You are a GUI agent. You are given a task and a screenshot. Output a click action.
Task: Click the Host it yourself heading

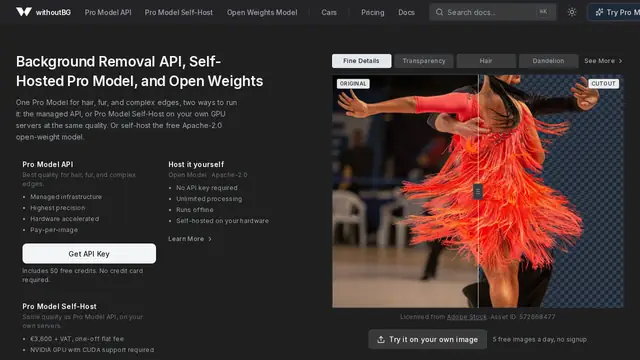click(196, 164)
